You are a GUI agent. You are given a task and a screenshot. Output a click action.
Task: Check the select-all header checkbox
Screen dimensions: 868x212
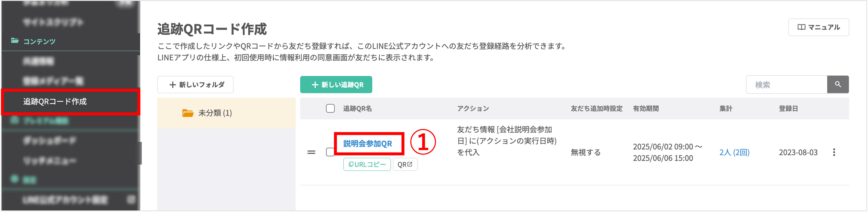point(330,108)
